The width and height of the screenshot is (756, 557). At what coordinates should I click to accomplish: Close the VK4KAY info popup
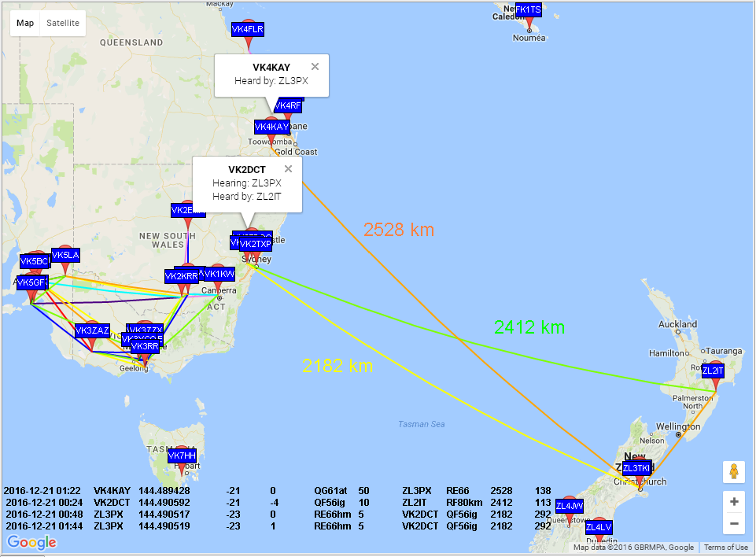pos(315,67)
